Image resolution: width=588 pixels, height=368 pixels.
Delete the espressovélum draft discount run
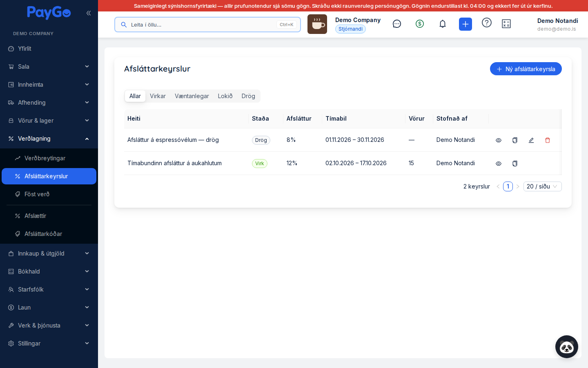(x=548, y=140)
